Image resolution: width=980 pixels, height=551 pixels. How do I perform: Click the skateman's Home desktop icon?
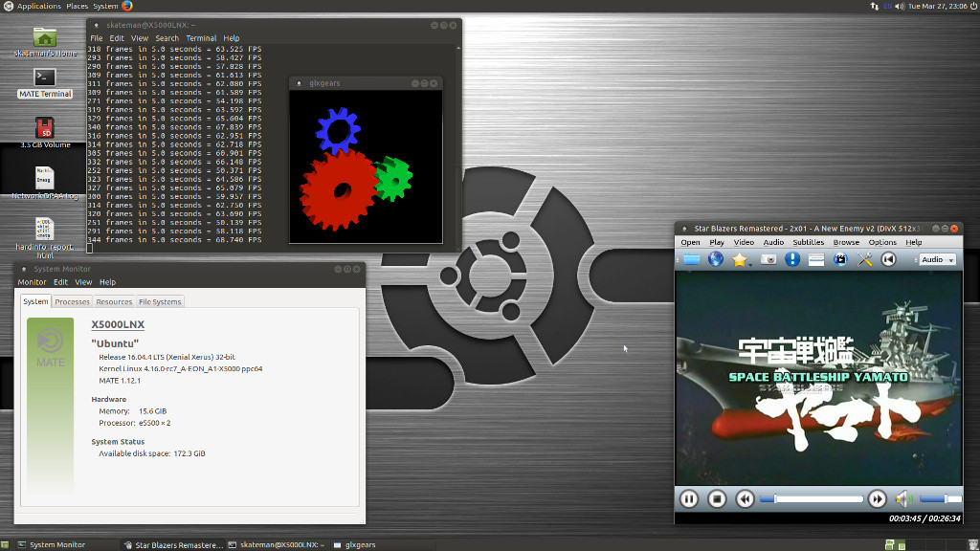pyautogui.click(x=45, y=42)
